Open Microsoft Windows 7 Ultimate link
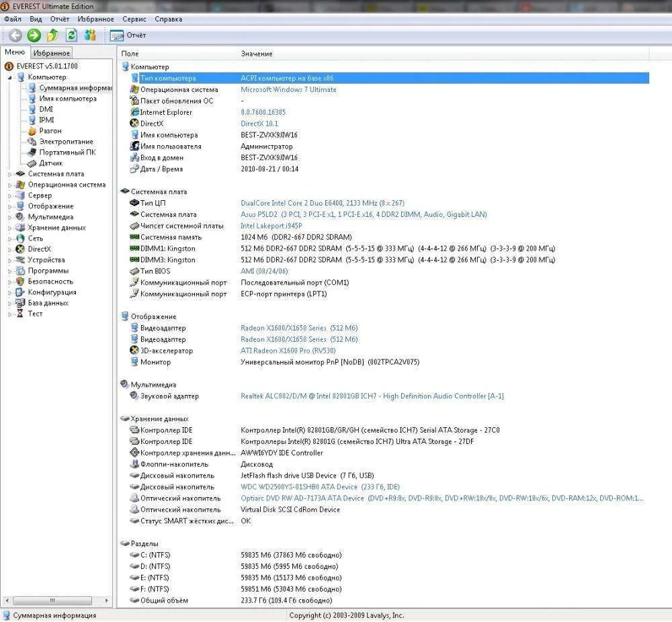Image resolution: width=672 pixels, height=622 pixels. click(x=288, y=89)
